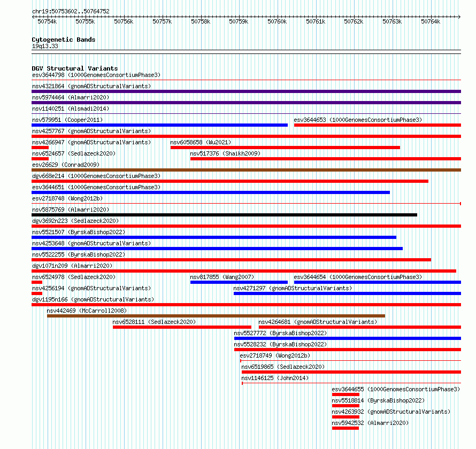Select the red bar under nsv6528111
Image resolution: width=476 pixels, height=449 pixels.
tap(182, 327)
